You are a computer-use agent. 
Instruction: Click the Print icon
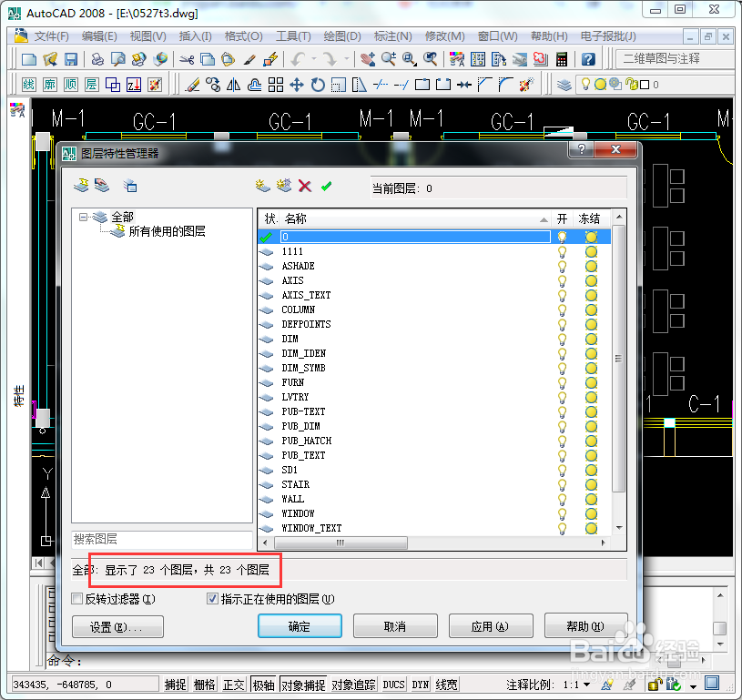(97, 59)
